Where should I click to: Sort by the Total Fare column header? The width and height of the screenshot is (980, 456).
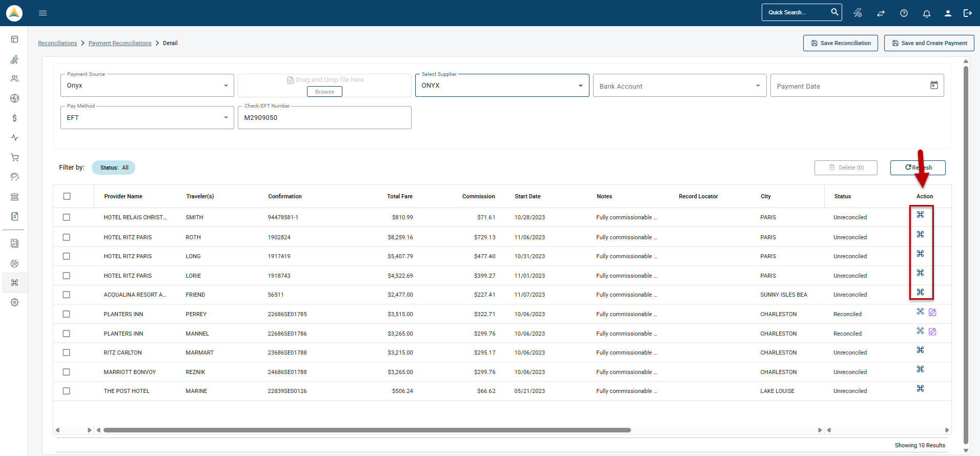click(x=399, y=196)
